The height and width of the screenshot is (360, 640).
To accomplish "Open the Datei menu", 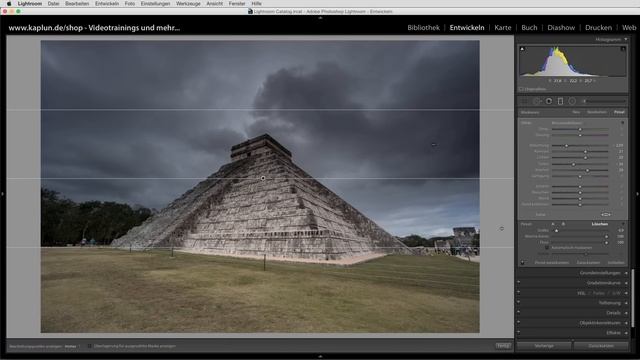I will click(x=53, y=4).
